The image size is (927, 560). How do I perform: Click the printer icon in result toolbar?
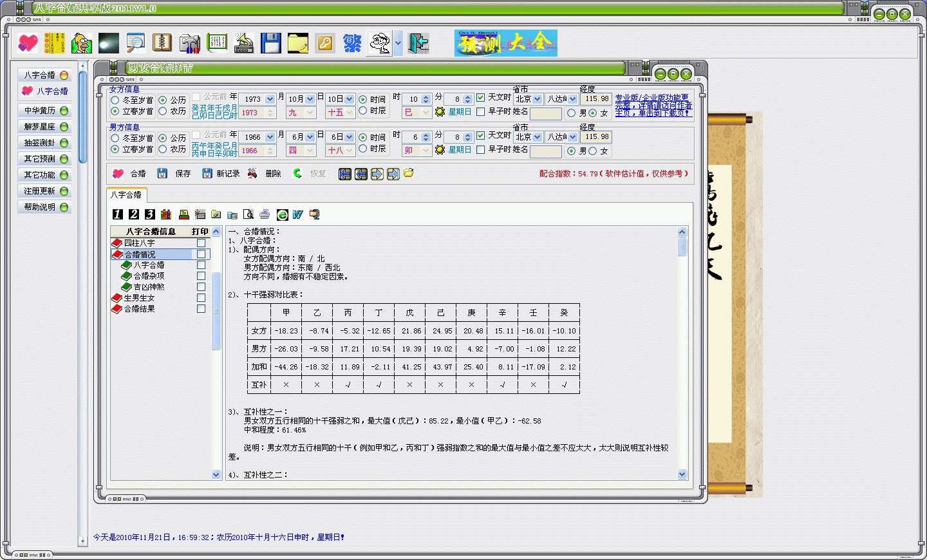(265, 214)
